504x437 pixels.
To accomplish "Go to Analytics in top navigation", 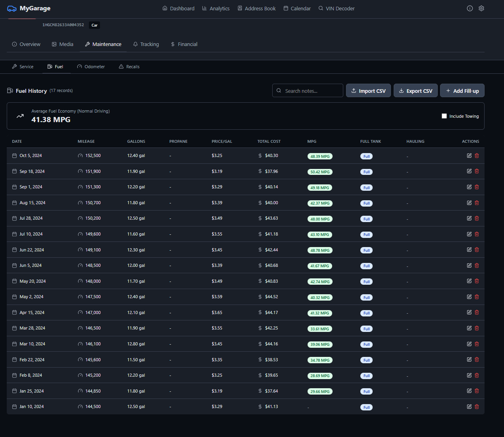I will point(215,8).
